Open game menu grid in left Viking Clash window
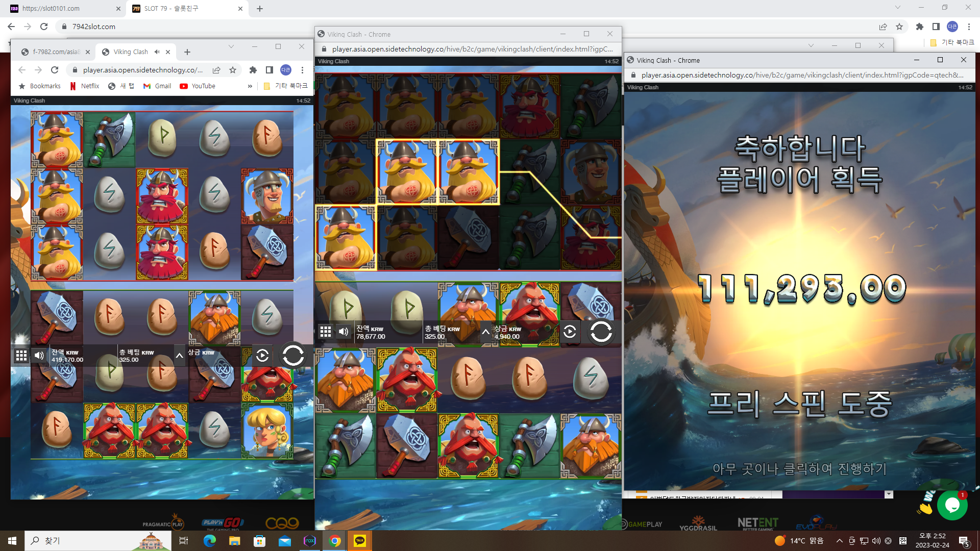 (x=21, y=356)
